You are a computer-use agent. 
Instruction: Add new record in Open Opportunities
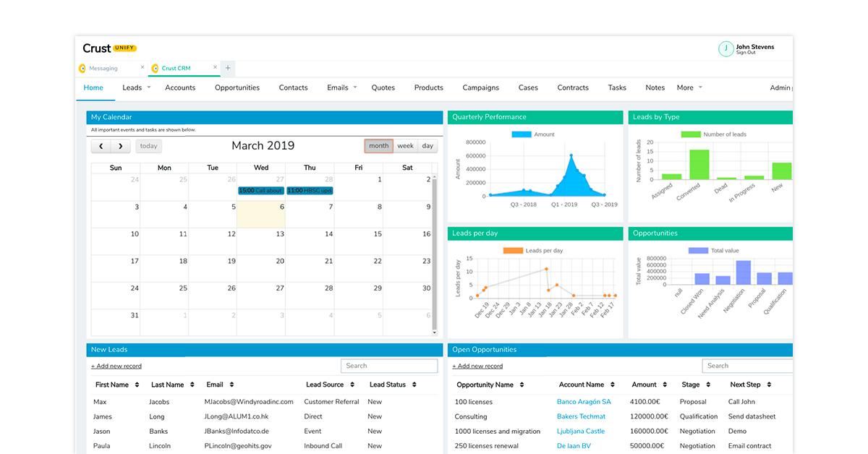click(x=477, y=366)
